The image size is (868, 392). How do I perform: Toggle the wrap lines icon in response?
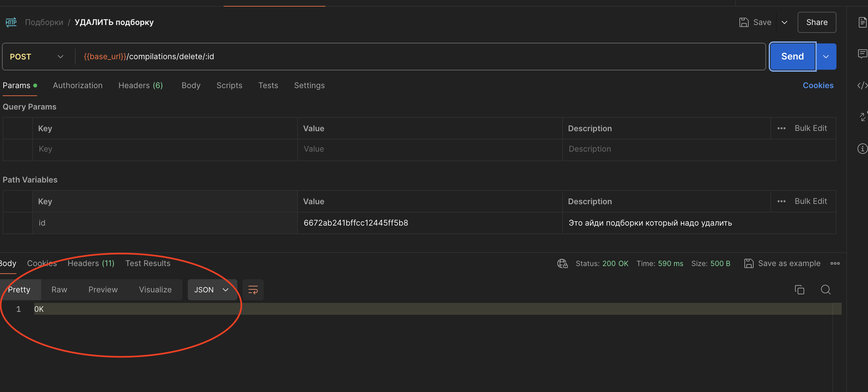click(x=253, y=289)
